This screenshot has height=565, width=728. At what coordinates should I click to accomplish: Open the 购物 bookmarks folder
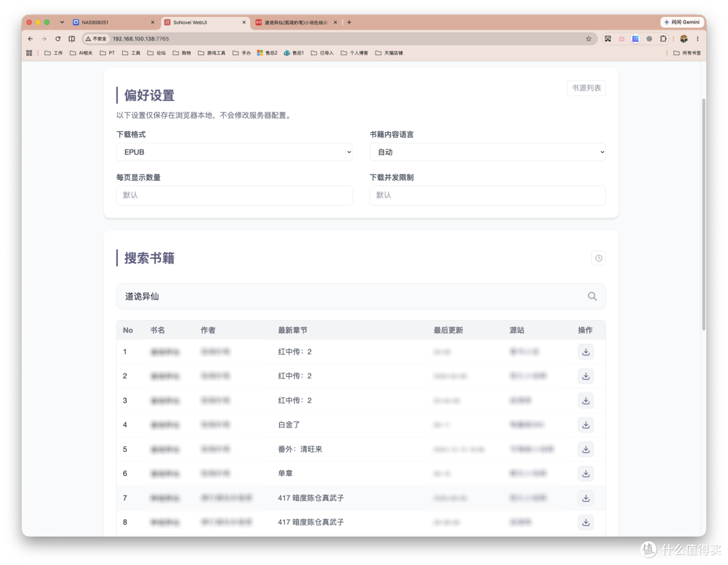182,53
